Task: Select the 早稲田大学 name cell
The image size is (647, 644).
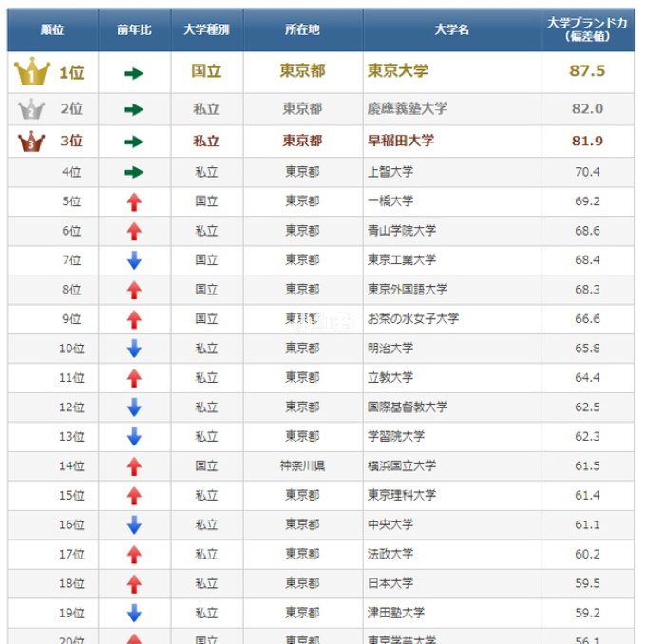Action: tap(452, 142)
